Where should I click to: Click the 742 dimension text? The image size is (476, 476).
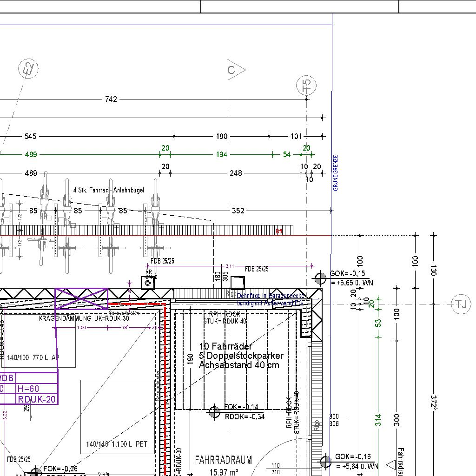pos(111,99)
